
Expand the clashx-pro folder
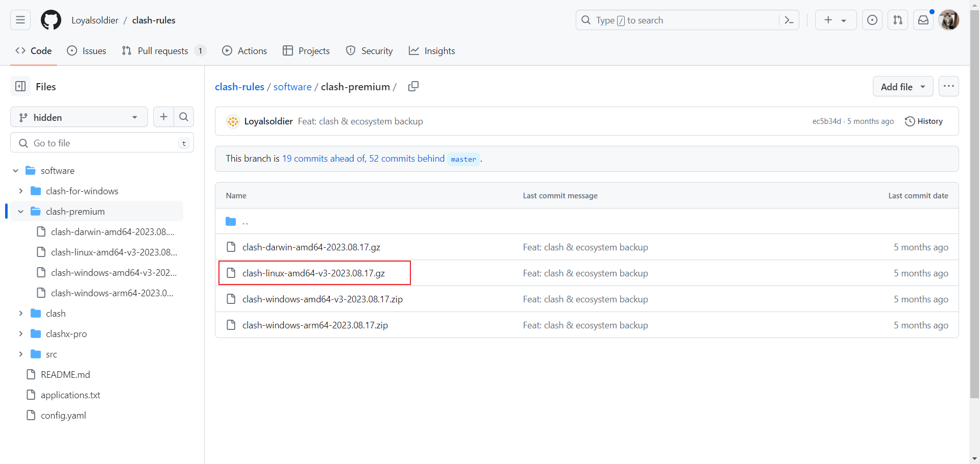click(x=20, y=333)
